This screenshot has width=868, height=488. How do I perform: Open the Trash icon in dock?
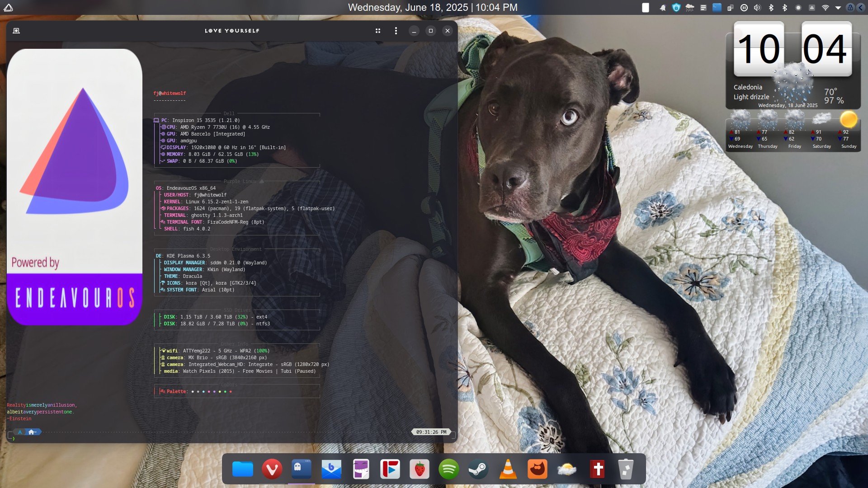tap(626, 469)
